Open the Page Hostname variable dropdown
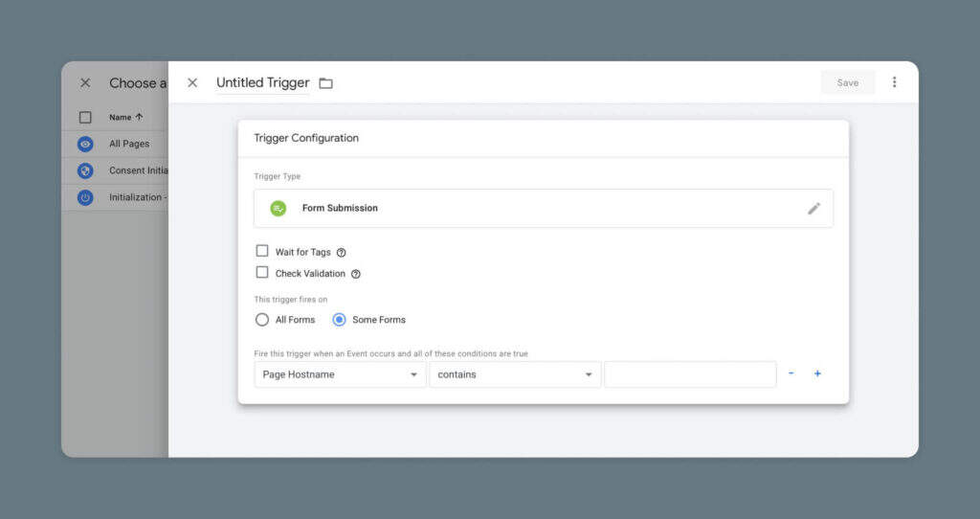980x519 pixels. (340, 374)
